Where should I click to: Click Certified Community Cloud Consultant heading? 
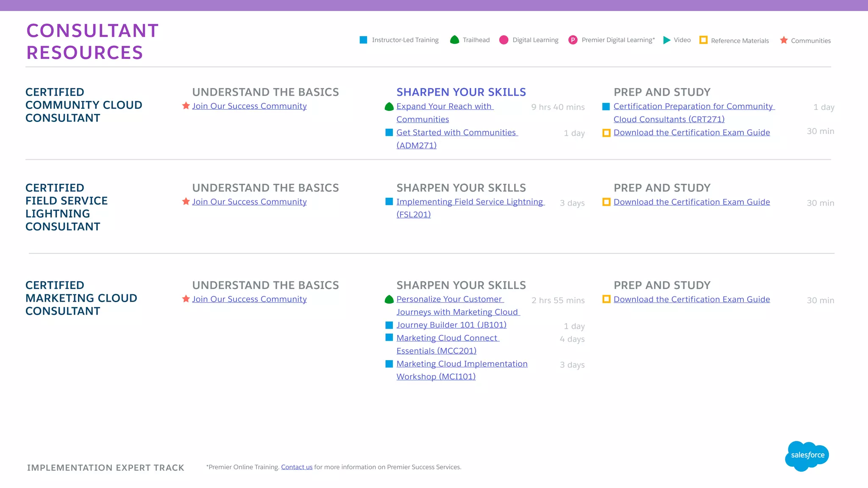[84, 105]
